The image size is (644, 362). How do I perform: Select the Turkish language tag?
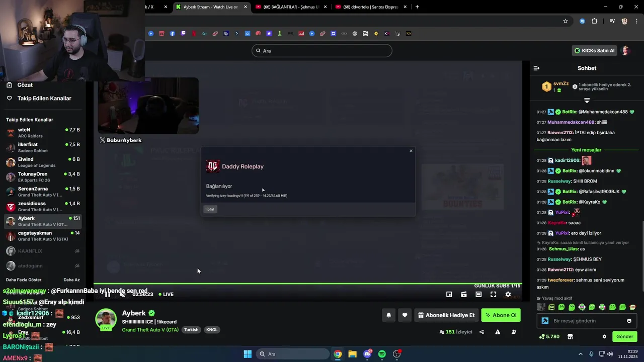click(191, 330)
